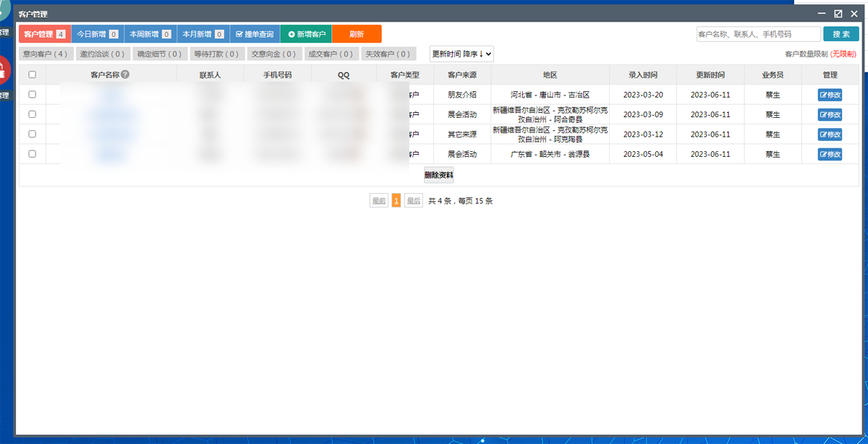Open the 本周新增 tab

click(x=150, y=34)
